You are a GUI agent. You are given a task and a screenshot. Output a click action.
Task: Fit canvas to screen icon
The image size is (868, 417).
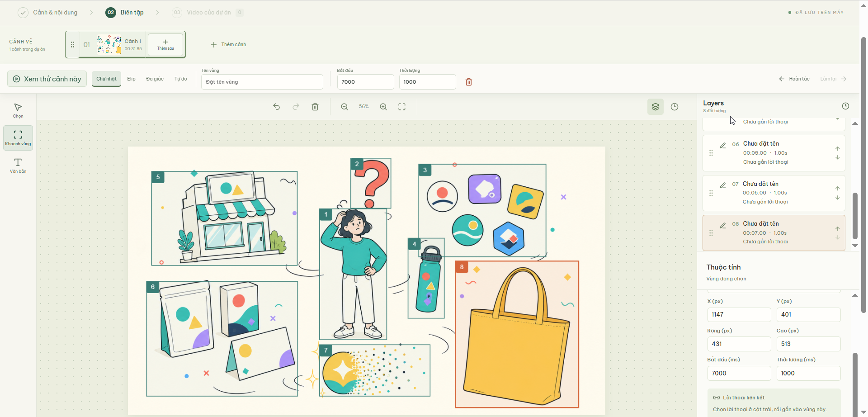[402, 107]
